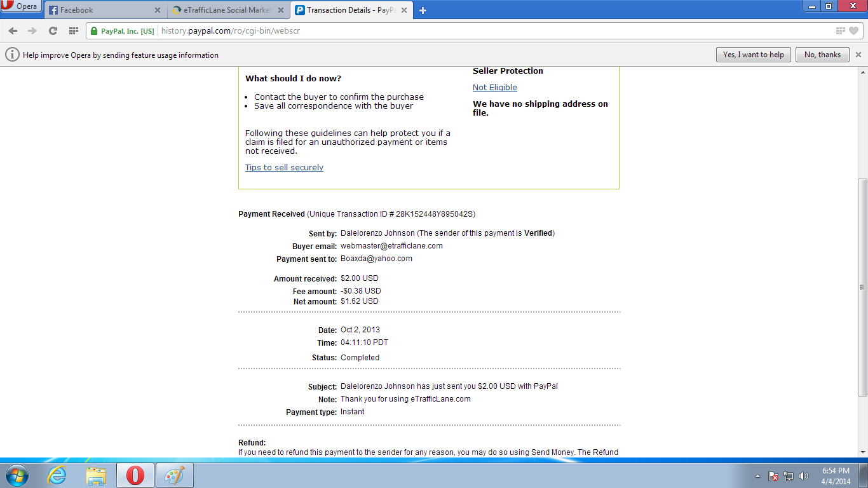The width and height of the screenshot is (868, 488).
Task: Go back to previous page
Action: tap(13, 30)
